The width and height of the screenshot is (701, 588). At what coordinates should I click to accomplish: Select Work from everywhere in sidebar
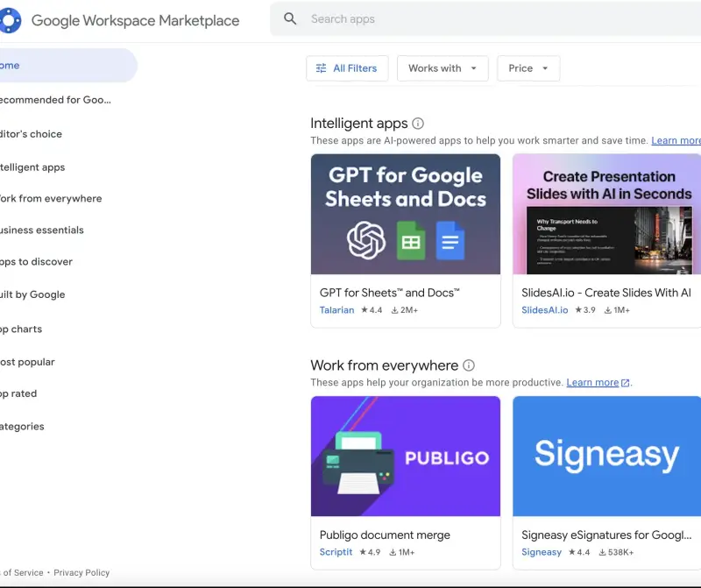click(51, 199)
